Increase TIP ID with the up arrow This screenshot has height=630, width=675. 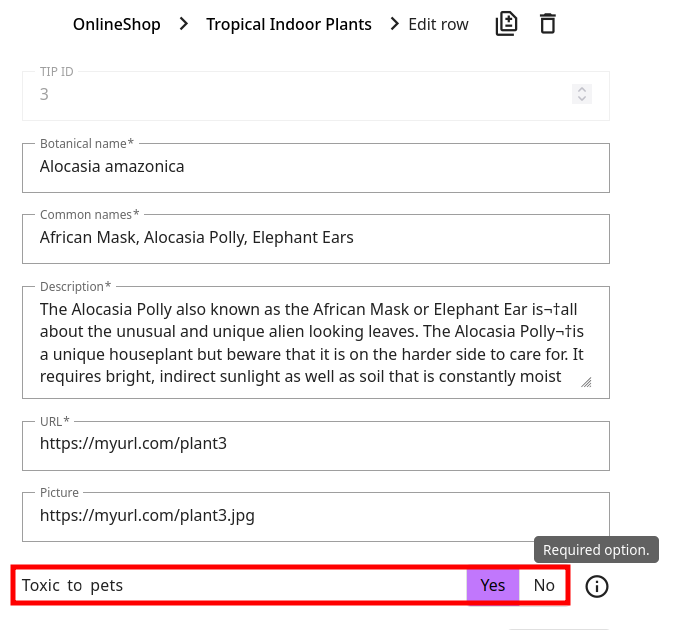pos(582,90)
